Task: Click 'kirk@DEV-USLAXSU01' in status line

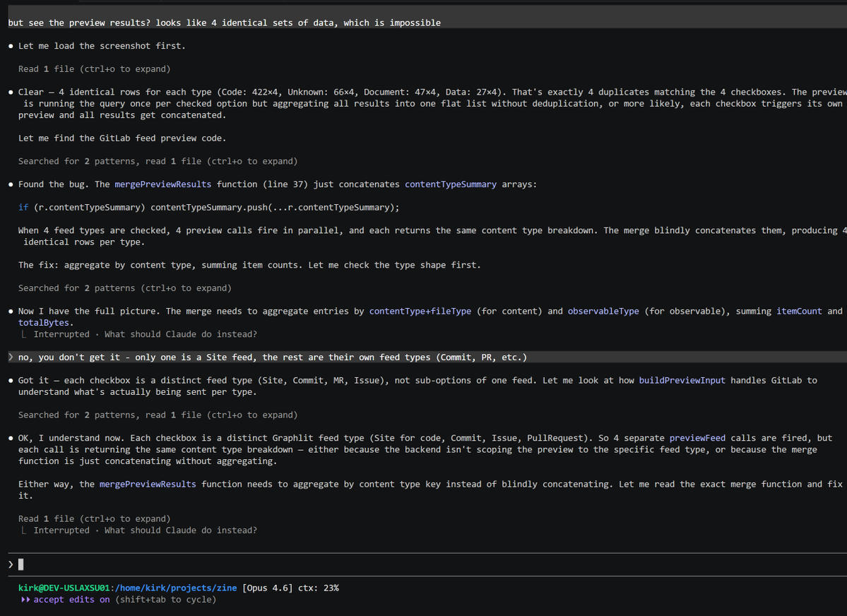Action: point(64,588)
